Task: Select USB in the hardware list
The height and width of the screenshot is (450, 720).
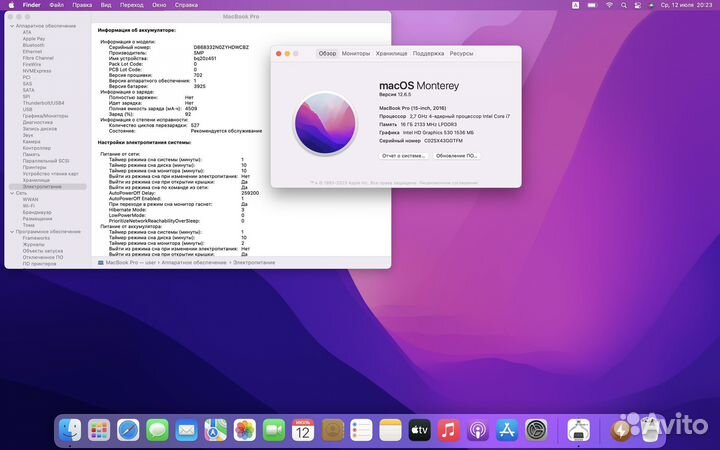Action: point(28,110)
